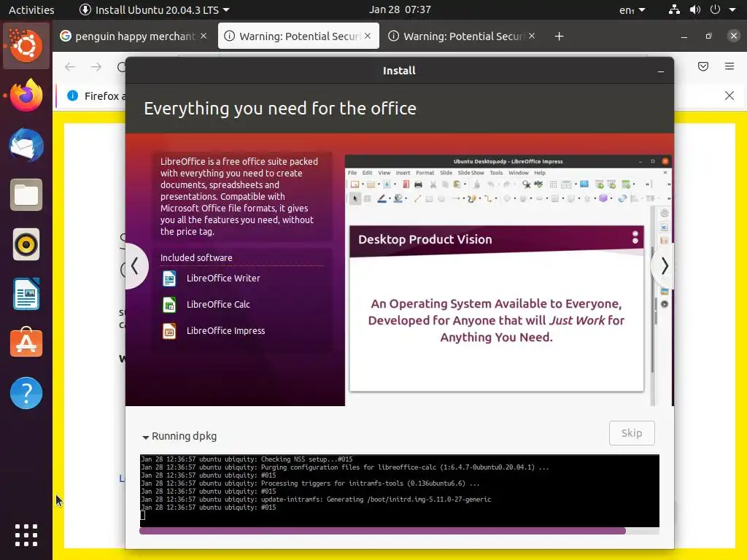Open Ubuntu Software from the dock
This screenshot has height=560, width=747.
(x=26, y=343)
